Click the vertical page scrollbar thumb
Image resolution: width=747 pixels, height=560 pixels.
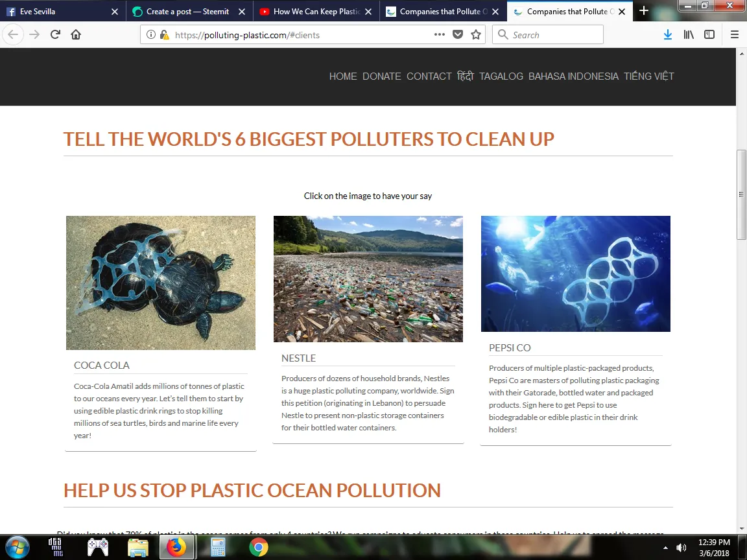(741, 194)
